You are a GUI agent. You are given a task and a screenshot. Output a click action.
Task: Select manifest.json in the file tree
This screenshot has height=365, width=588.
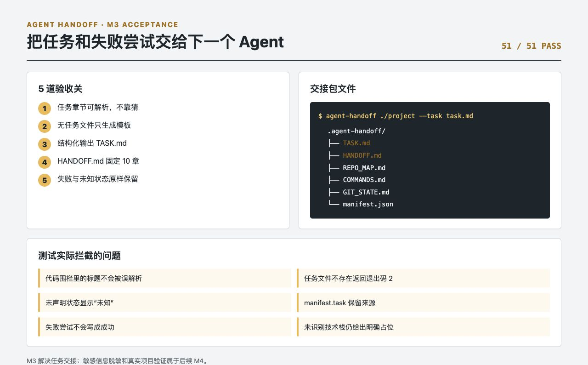(368, 204)
